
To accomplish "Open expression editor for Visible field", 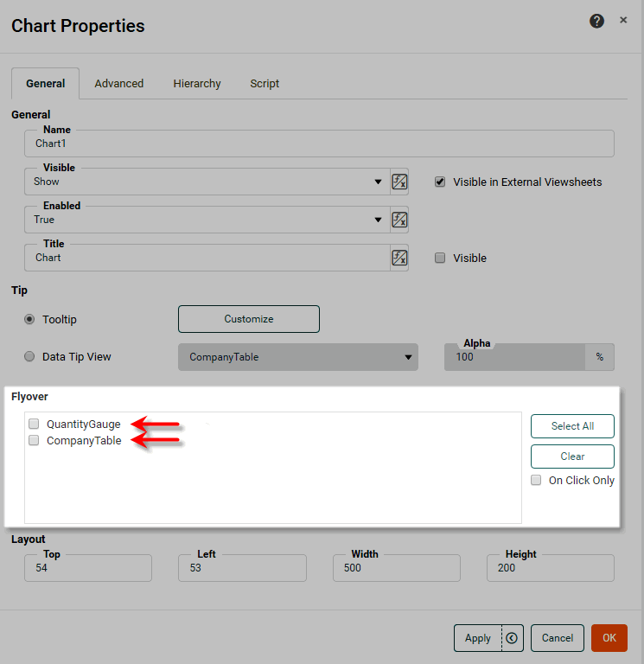I will [x=399, y=182].
